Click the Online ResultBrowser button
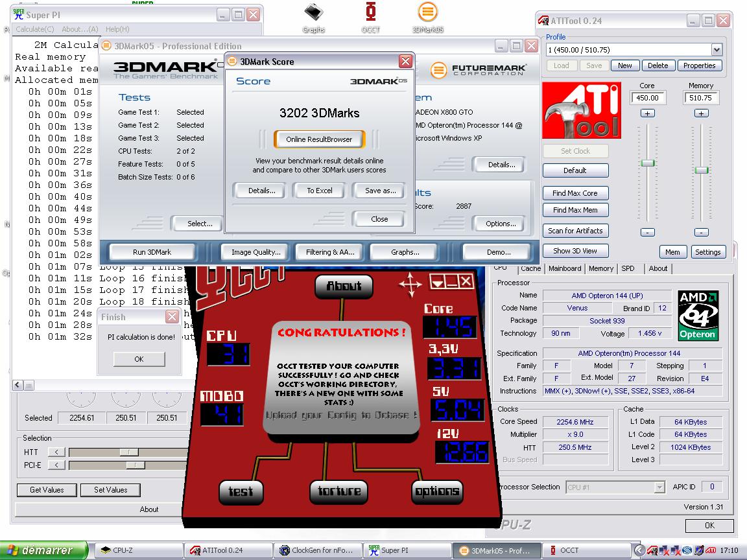Viewport: 747px width, 560px height. point(319,139)
